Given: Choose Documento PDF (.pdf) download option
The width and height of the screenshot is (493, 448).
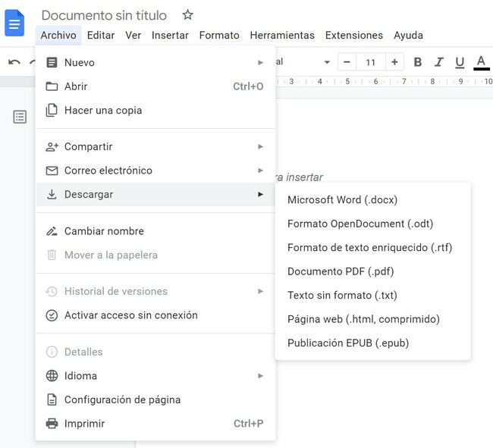Looking at the screenshot, I should (x=341, y=271).
